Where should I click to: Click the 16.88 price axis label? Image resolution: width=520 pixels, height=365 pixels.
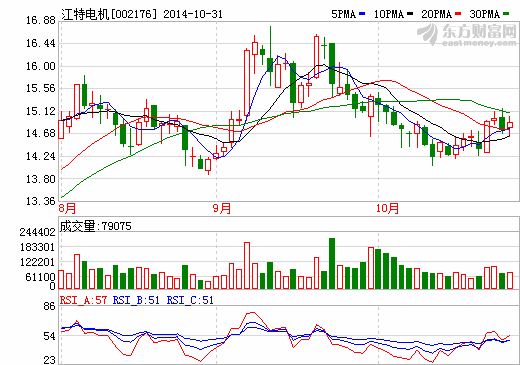[41, 21]
